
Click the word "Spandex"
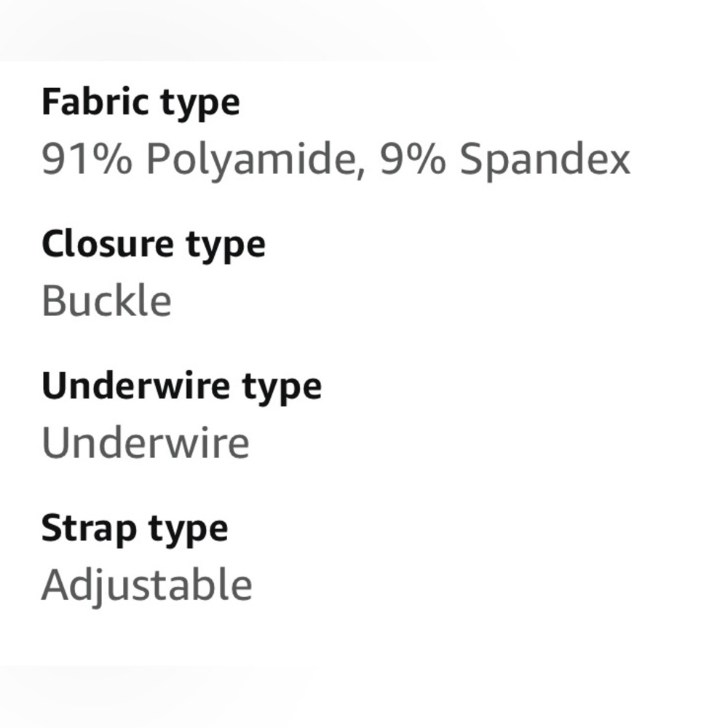(x=545, y=159)
